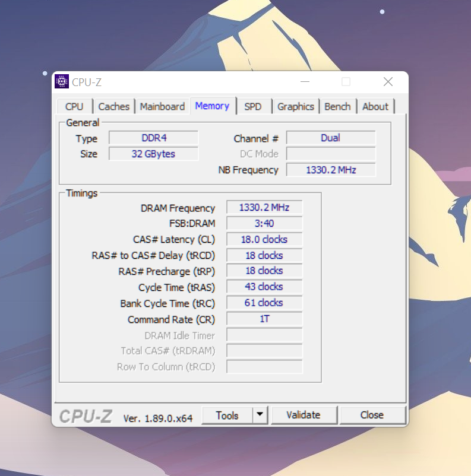Image resolution: width=471 pixels, height=476 pixels.
Task: Switch to the SPD tab
Action: point(253,107)
